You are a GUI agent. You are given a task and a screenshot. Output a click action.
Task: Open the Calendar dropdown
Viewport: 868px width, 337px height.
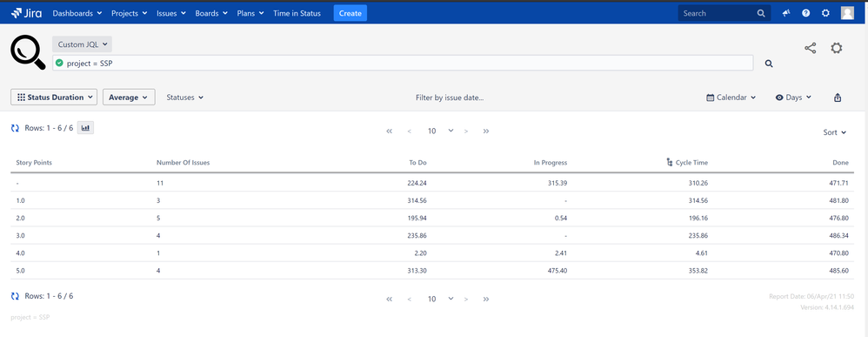731,98
